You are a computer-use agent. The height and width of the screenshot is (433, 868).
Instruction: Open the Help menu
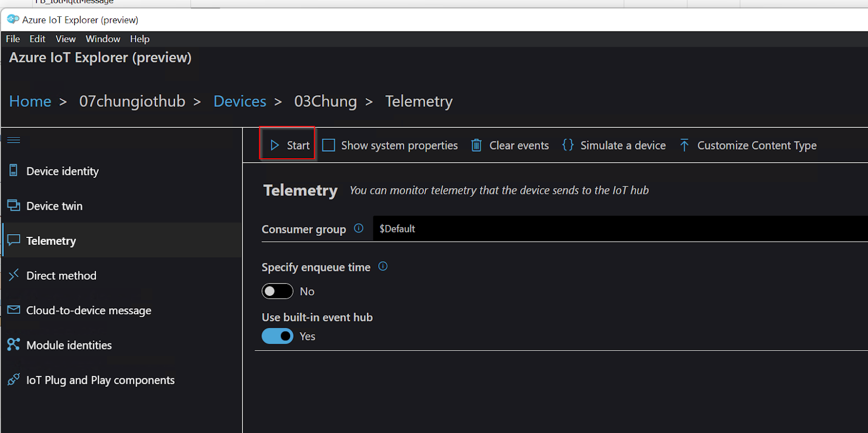click(x=139, y=39)
